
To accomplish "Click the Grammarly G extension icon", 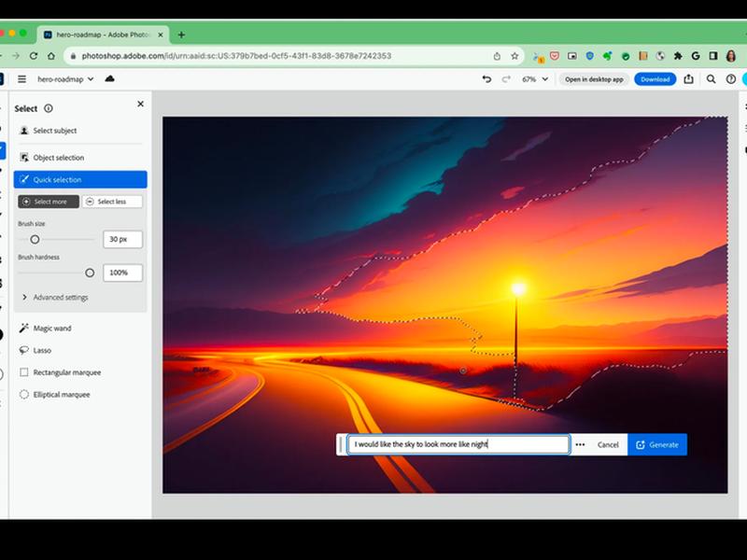I will [x=696, y=56].
